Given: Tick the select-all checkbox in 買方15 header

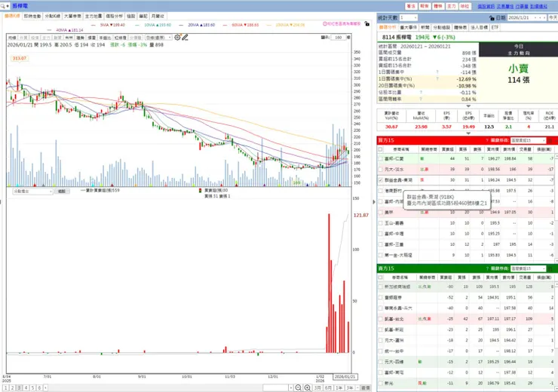Looking at the screenshot, I should pos(381,149).
